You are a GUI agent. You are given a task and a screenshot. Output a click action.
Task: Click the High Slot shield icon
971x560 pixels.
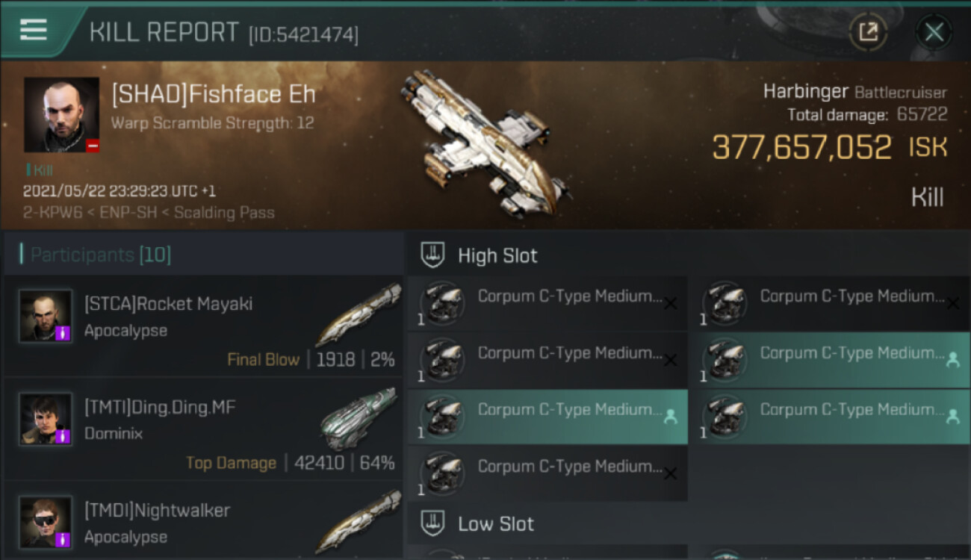tap(432, 255)
